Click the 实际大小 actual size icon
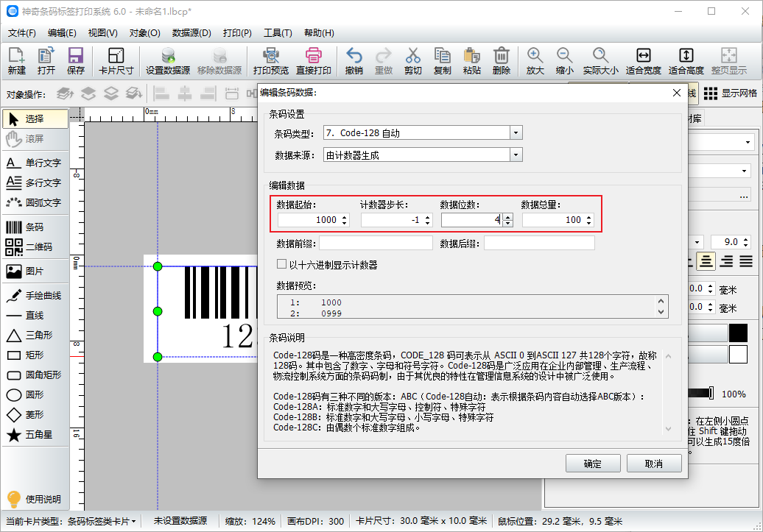Screen dimensions: 763x532 point(600,61)
